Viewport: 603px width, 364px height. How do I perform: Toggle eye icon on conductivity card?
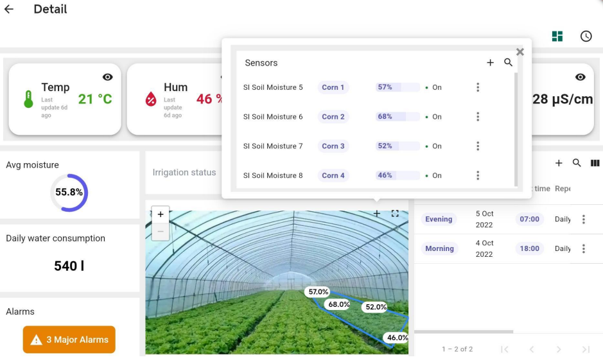click(x=581, y=77)
